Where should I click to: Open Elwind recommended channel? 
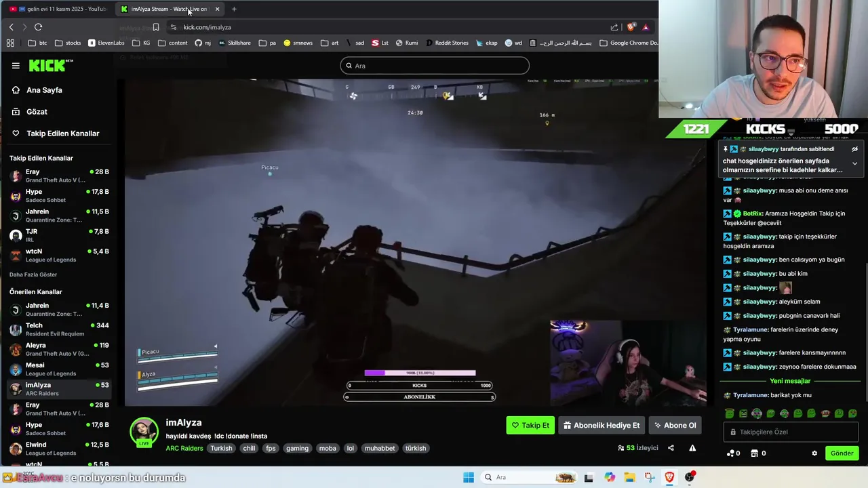click(58, 449)
